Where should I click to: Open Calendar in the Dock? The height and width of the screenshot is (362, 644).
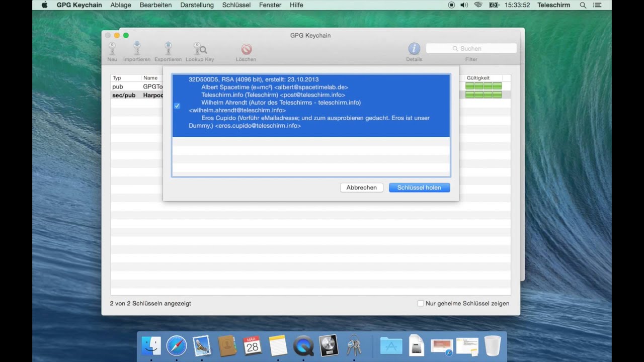tap(253, 346)
